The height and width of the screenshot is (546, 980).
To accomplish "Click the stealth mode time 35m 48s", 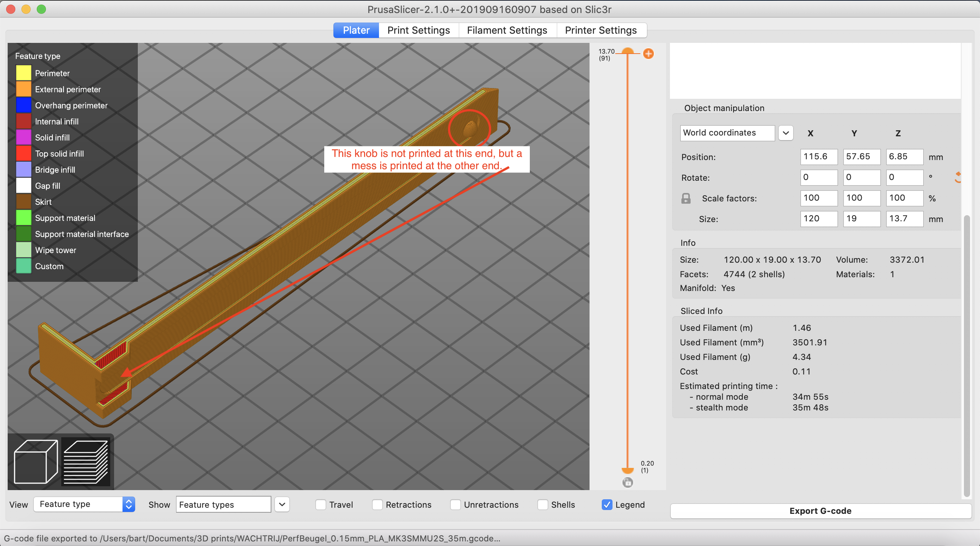I will click(x=810, y=407).
